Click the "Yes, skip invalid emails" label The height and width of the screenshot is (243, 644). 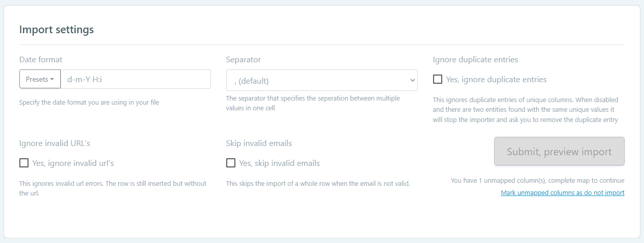279,163
